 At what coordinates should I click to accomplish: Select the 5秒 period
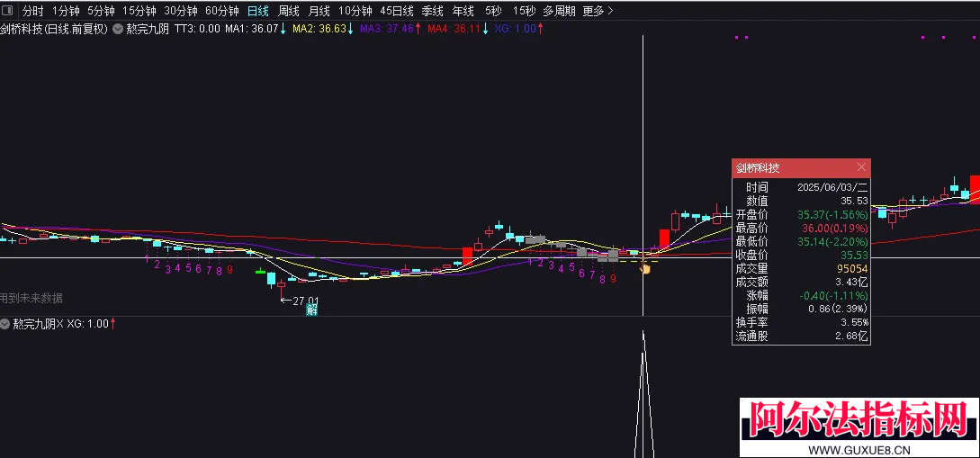point(492,11)
